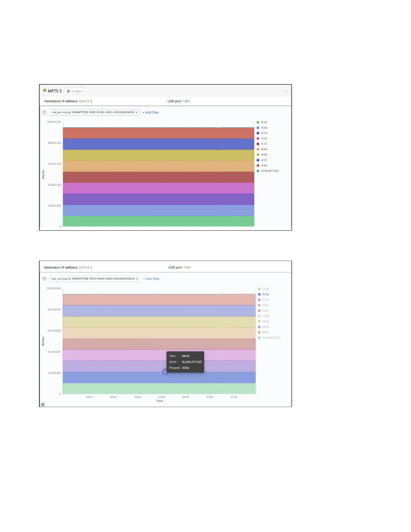Click Add filter in the lower panel
The width and height of the screenshot is (411, 532).
click(151, 279)
